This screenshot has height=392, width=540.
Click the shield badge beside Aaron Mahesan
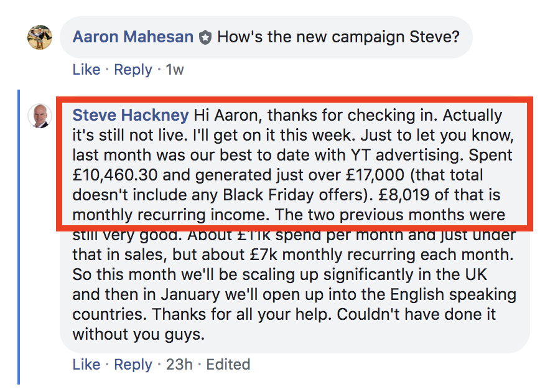(x=205, y=37)
